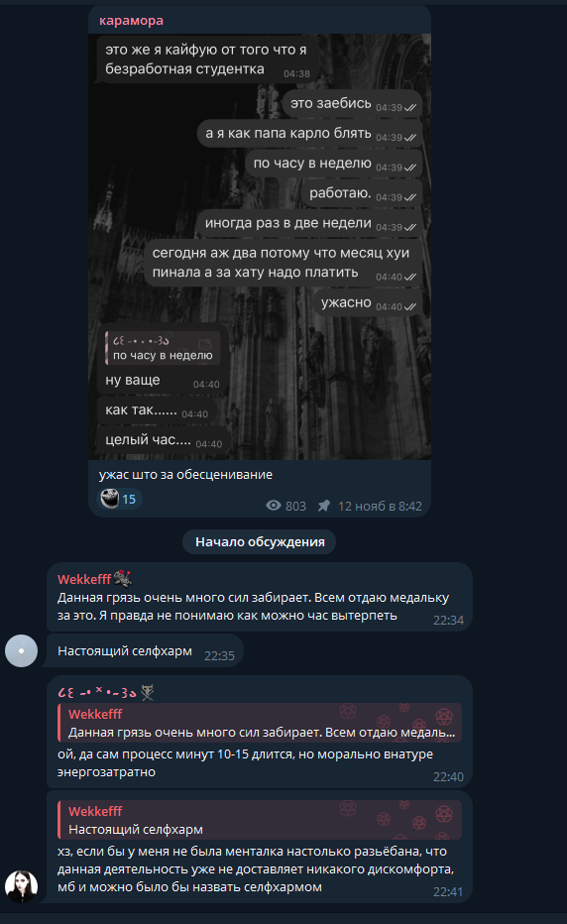Viewport: 567px width, 924px height.
Task: Click the pin icon beside post date
Action: [323, 506]
